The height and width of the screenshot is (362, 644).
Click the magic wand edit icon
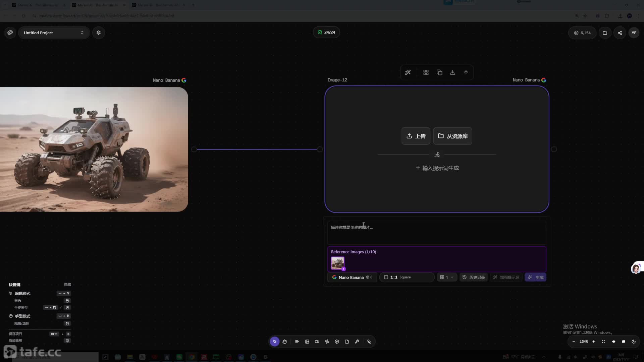[408, 72]
